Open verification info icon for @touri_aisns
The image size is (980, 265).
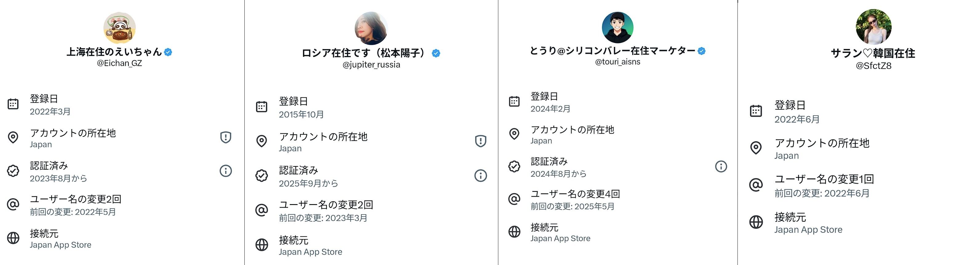point(721,167)
